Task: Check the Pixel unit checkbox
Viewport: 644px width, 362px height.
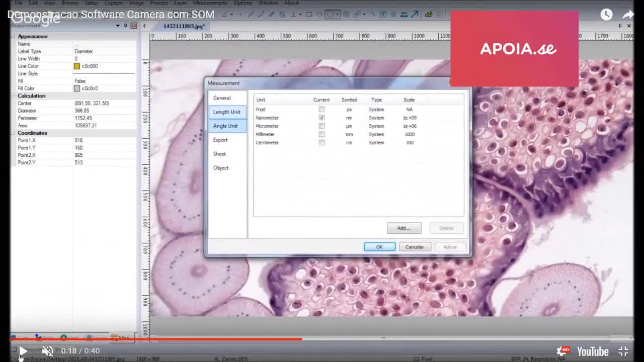Action: (x=321, y=109)
